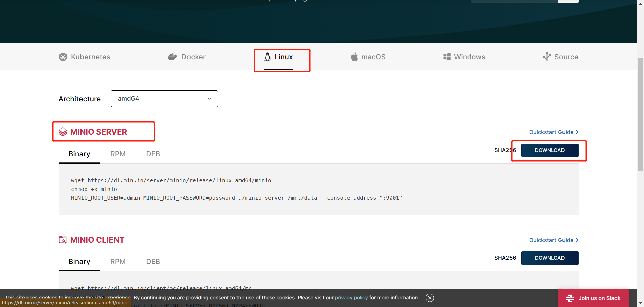
Task: Click the wget server minio command line
Action: point(171,181)
